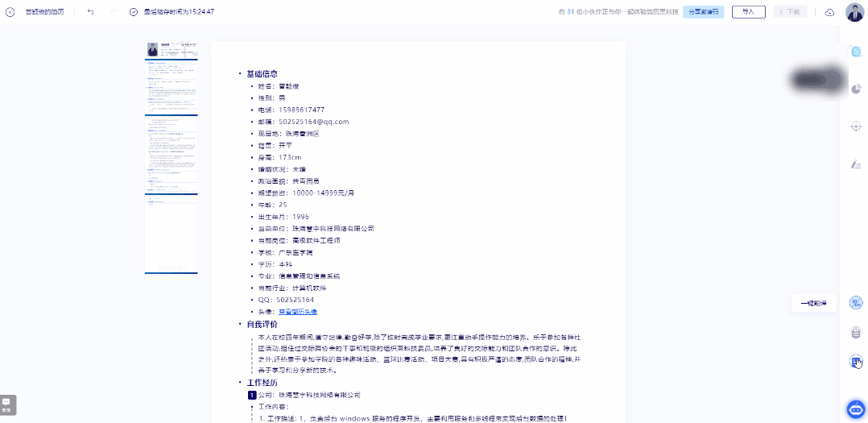Click the 籍贯 开平 line
Viewport: 868px width, 423px height.
[275, 145]
